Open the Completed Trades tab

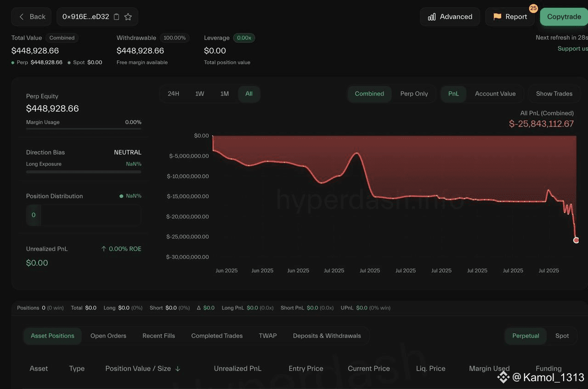[217, 336]
